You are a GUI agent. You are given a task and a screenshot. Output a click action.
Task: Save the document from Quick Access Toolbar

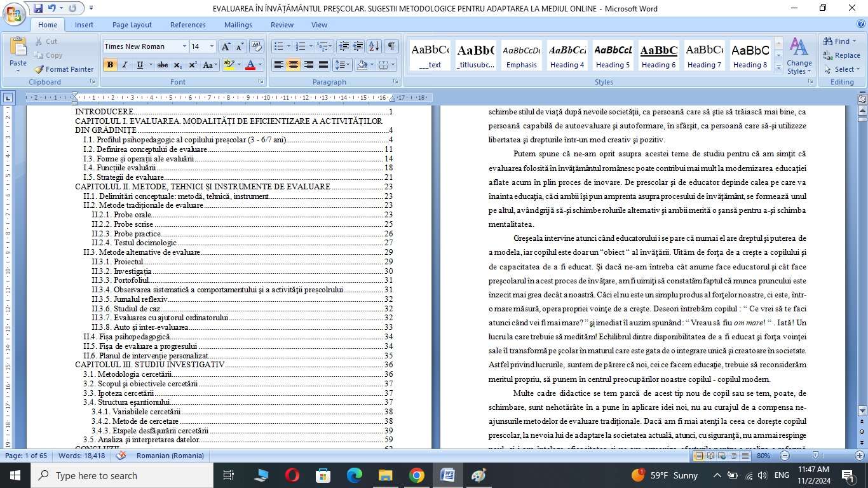(38, 8)
